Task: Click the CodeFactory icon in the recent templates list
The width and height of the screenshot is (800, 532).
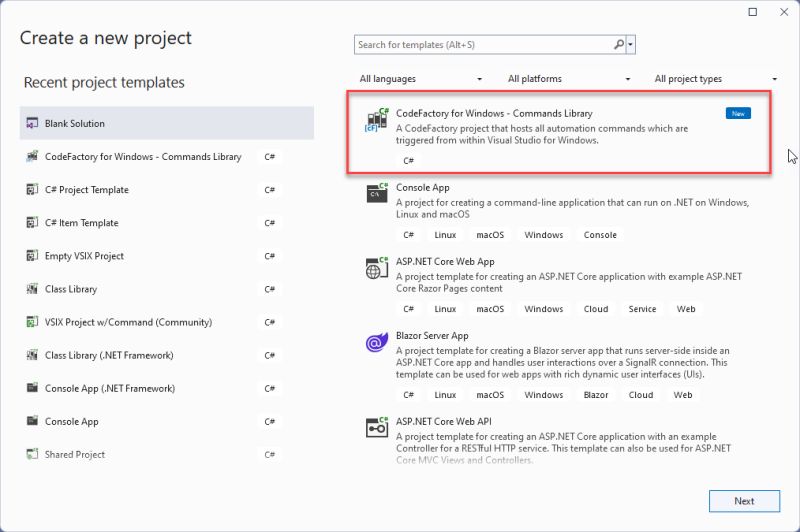Action: 32,157
